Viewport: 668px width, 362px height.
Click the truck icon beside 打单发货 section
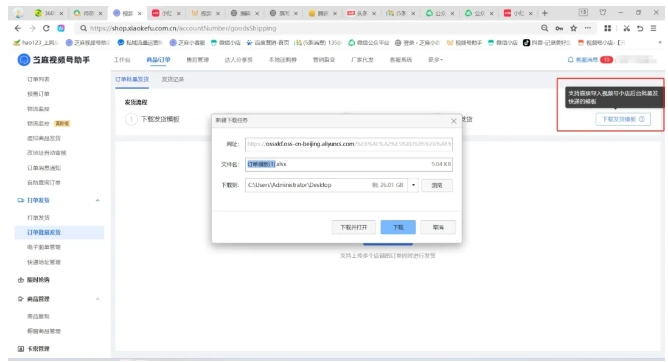(20, 200)
